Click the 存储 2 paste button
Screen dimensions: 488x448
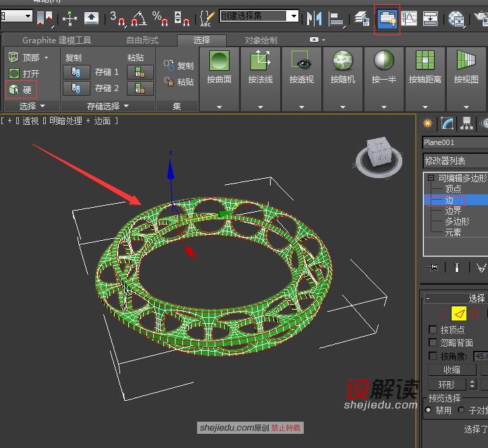[140, 88]
